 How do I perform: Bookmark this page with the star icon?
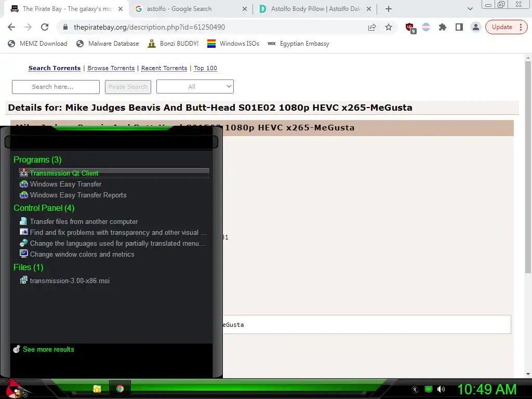389,27
